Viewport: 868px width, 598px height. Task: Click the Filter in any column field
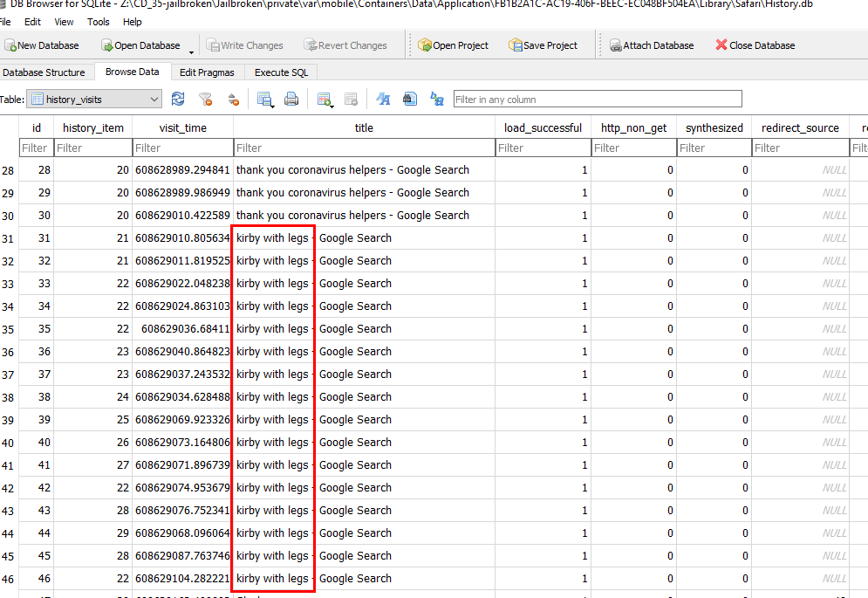[x=597, y=100]
